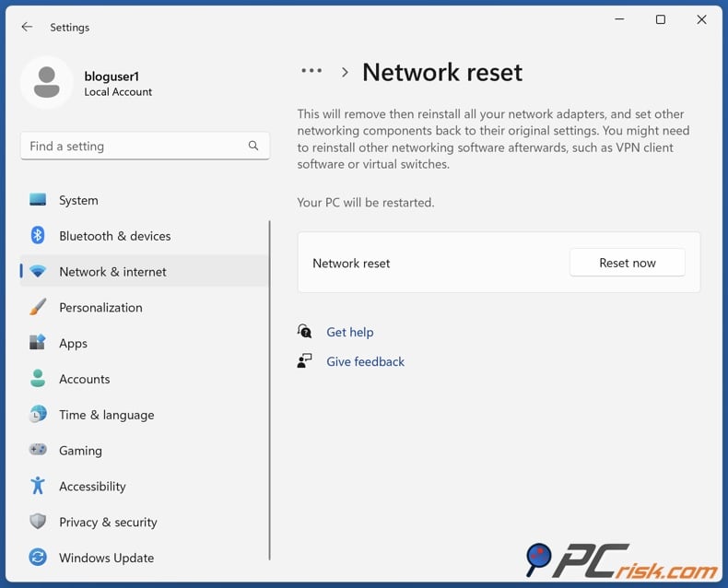
Task: Click the Local Account label
Action: pyautogui.click(x=118, y=92)
